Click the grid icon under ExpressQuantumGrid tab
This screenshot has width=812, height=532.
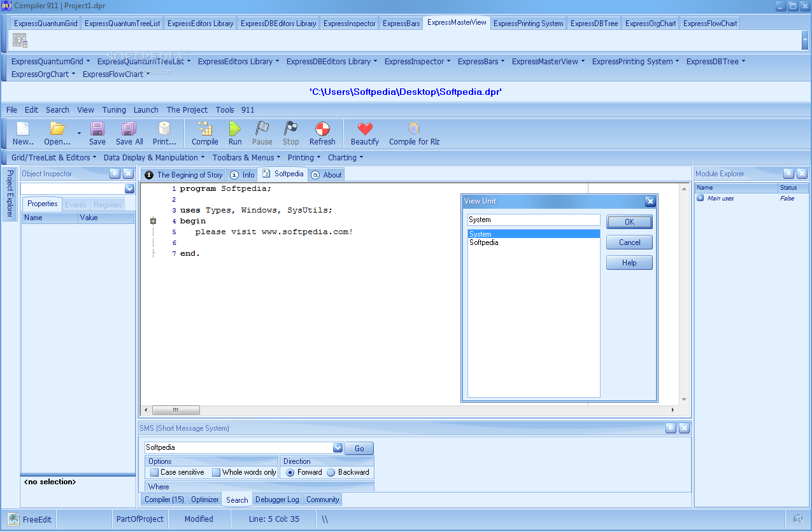click(20, 41)
